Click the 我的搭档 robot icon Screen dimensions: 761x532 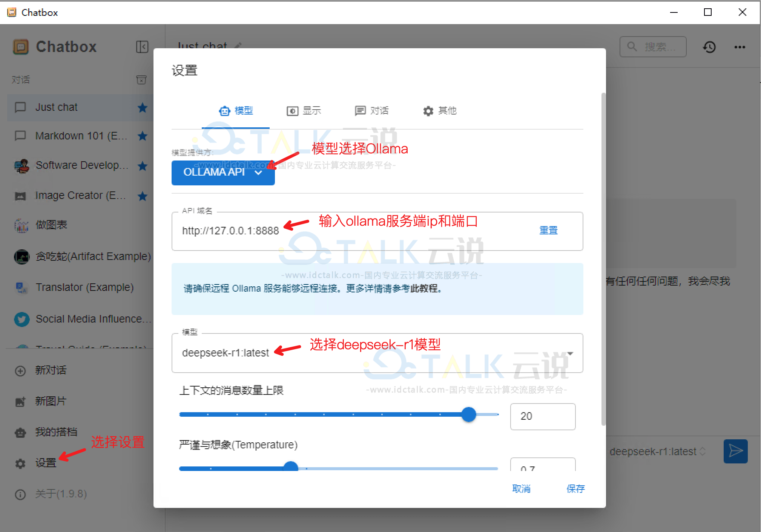[20, 432]
